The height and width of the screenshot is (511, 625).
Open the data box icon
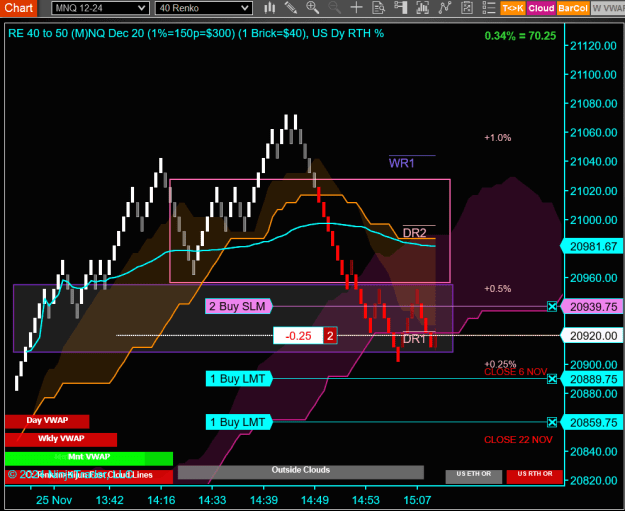point(378,8)
